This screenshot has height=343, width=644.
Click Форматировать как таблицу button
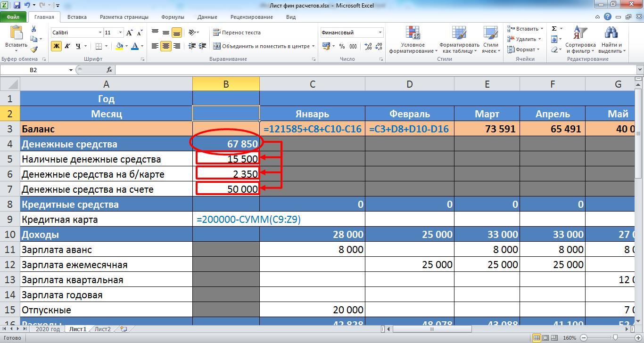coord(459,40)
